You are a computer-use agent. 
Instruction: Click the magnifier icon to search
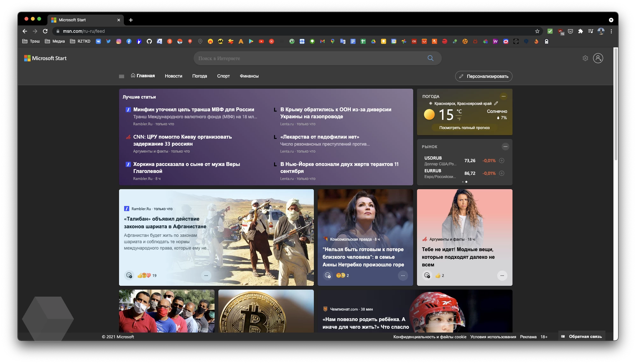[430, 58]
